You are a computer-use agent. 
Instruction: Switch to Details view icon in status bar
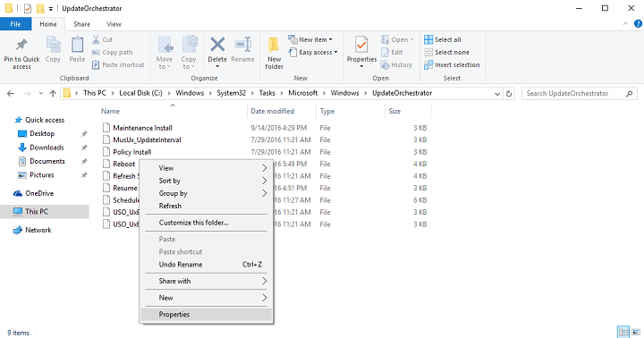pos(623,332)
